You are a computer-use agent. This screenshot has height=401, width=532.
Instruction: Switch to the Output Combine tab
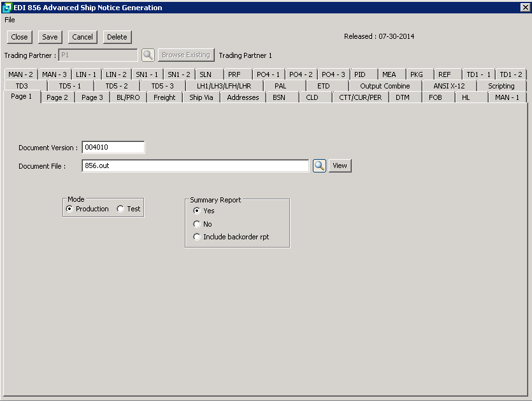pos(385,86)
